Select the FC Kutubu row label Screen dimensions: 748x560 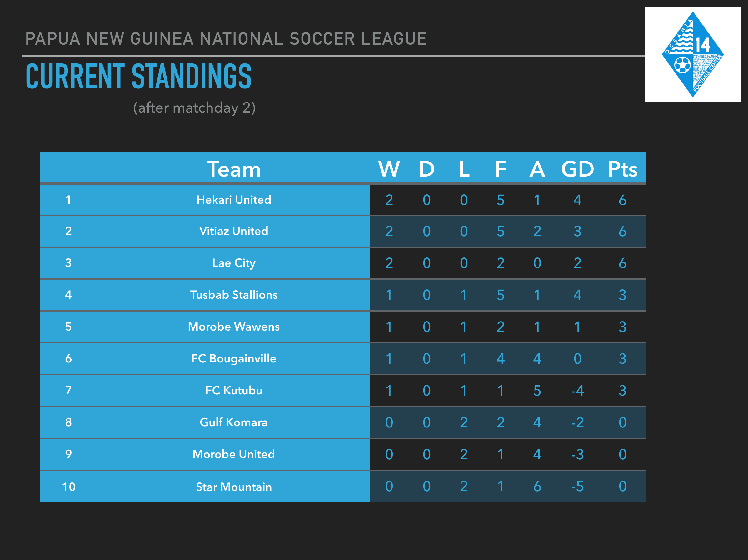[x=234, y=390]
